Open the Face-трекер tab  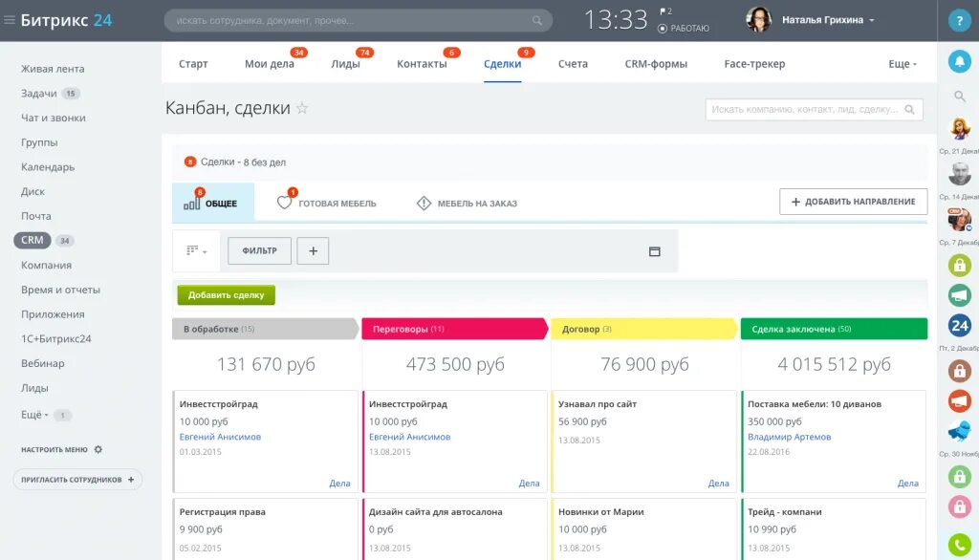point(754,64)
